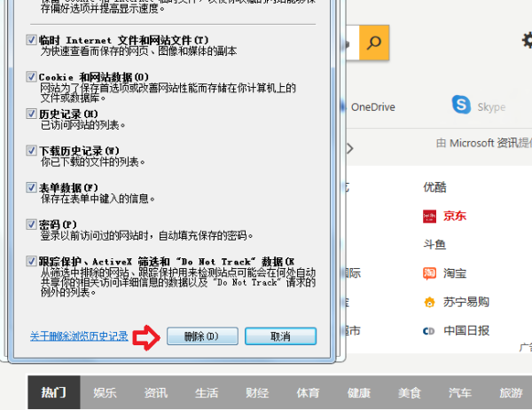
Task: Select the 旅游 tab
Action: [x=511, y=392]
